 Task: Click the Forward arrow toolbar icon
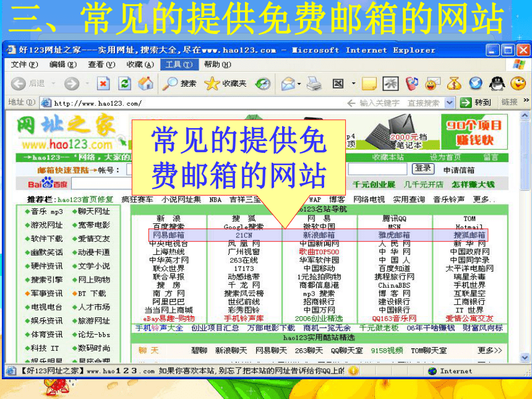[x=72, y=84]
